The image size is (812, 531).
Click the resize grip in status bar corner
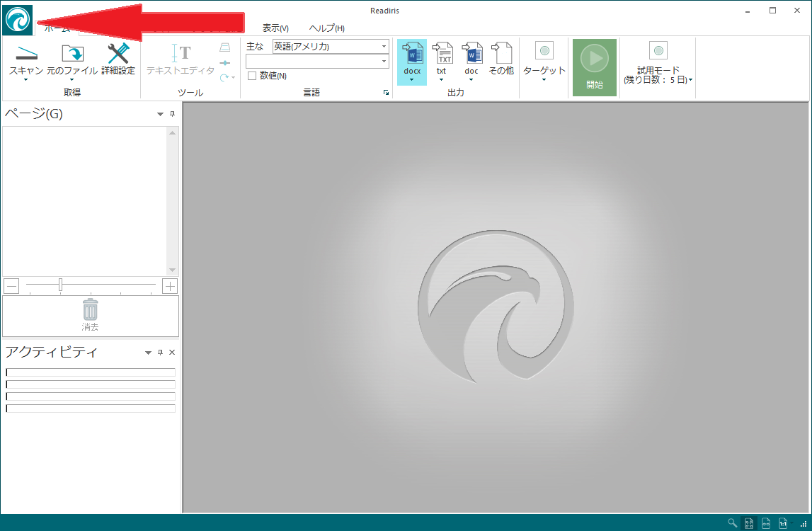[804, 524]
